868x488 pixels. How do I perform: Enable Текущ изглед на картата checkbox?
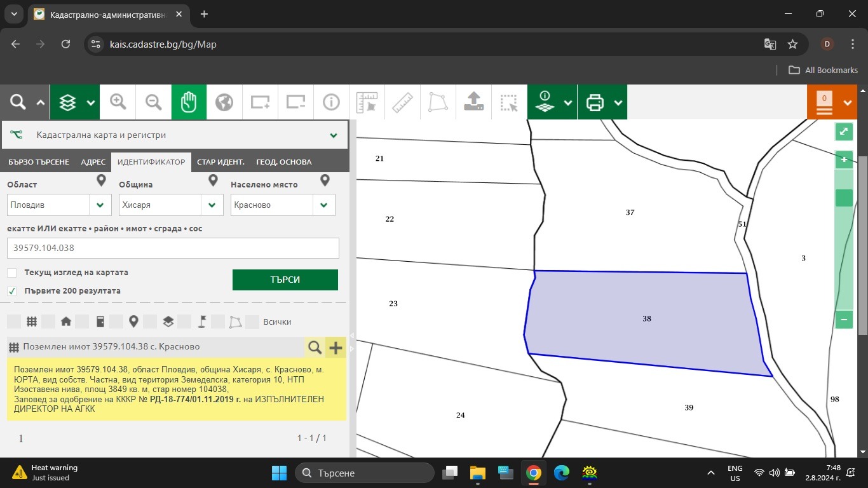tap(12, 273)
